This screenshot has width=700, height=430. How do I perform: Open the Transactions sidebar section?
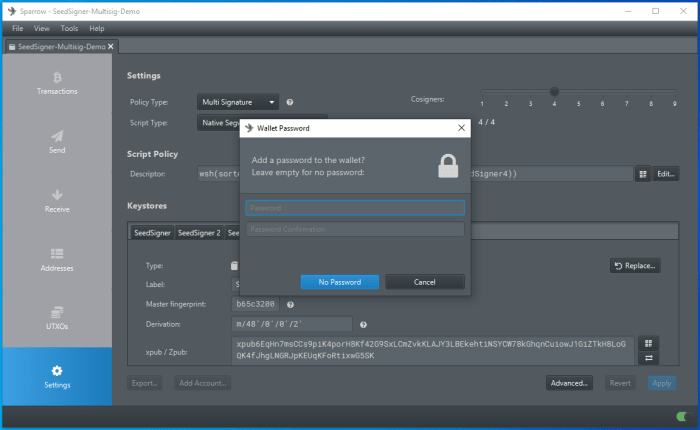[57, 82]
